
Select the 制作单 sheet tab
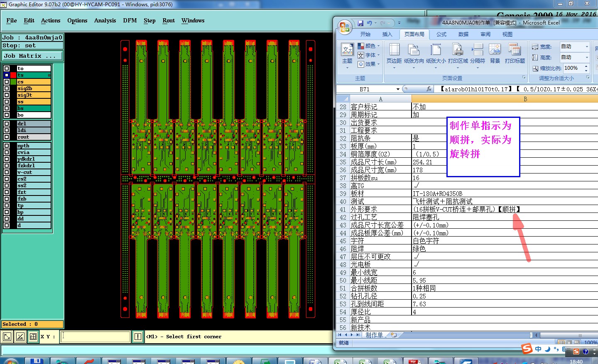[374, 335]
